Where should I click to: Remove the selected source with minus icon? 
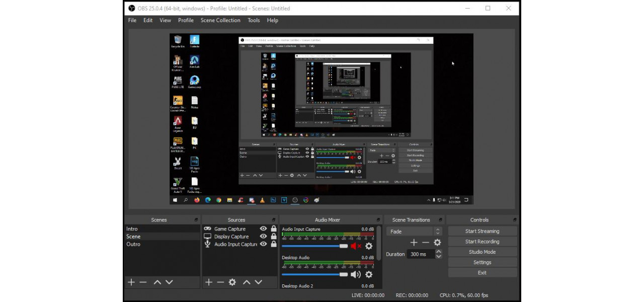tap(220, 282)
